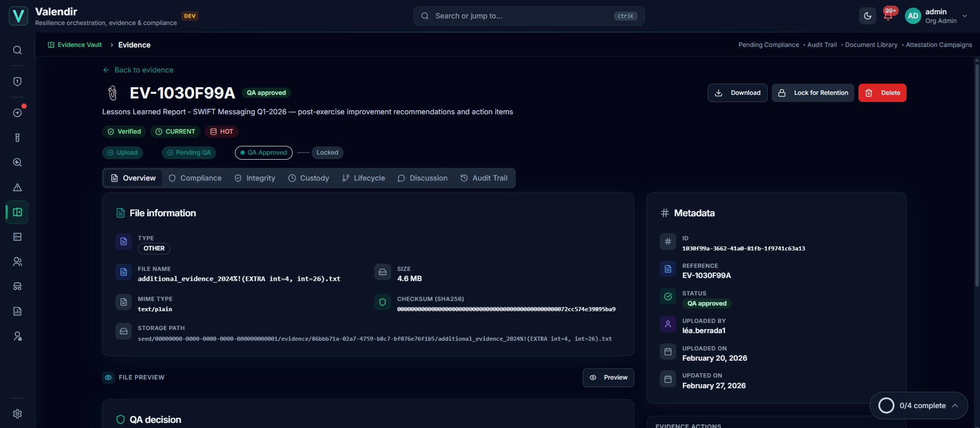This screenshot has width=980, height=428.
Task: Click the warning triangle sidebar icon
Action: (x=17, y=187)
